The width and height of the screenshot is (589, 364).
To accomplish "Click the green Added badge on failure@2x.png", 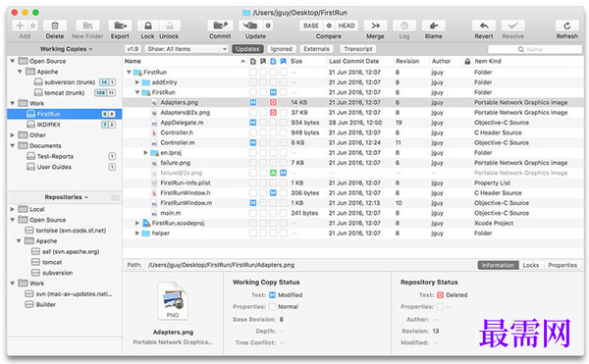I will click(x=273, y=173).
